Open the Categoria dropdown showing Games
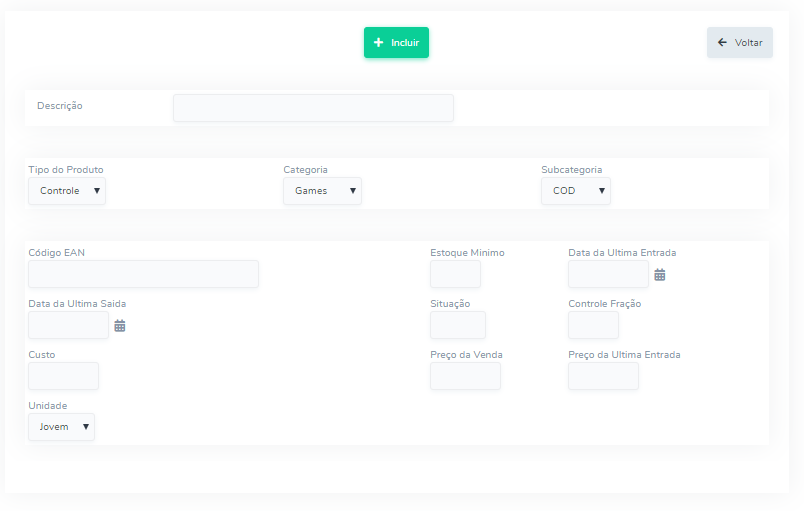The width and height of the screenshot is (804, 511). [x=322, y=191]
